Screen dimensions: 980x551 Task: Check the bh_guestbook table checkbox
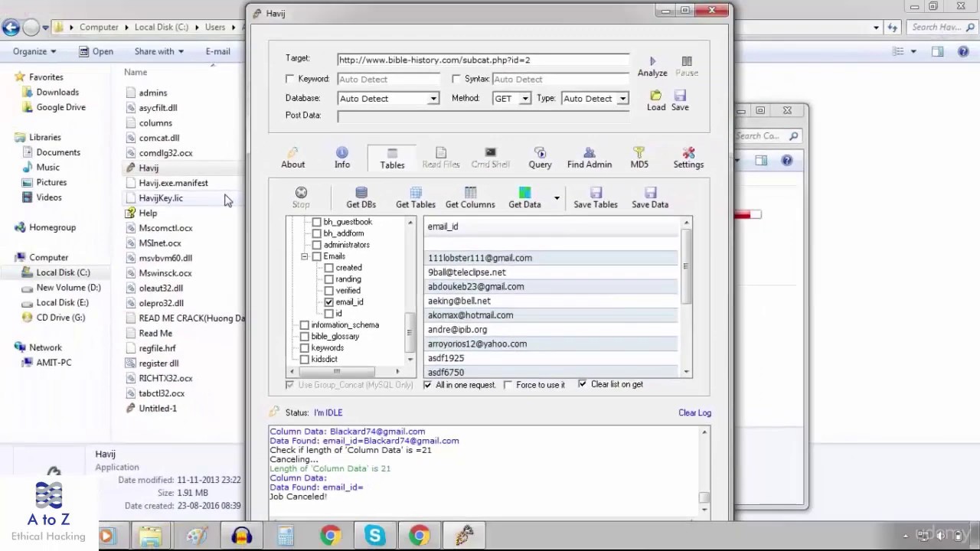pos(317,222)
